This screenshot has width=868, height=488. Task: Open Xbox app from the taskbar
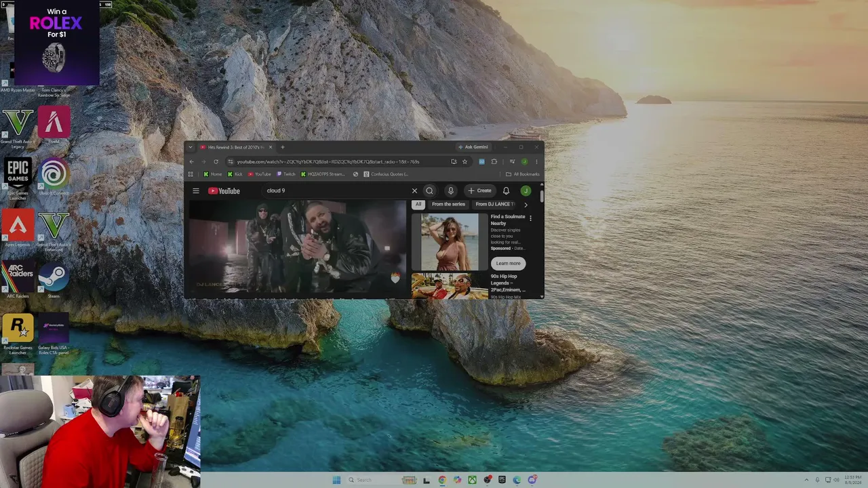coord(472,480)
